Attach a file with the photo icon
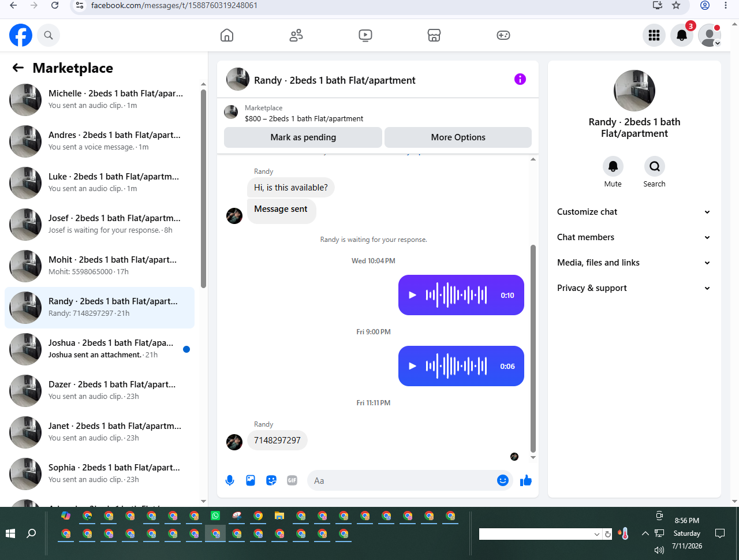Image resolution: width=739 pixels, height=560 pixels. point(251,480)
